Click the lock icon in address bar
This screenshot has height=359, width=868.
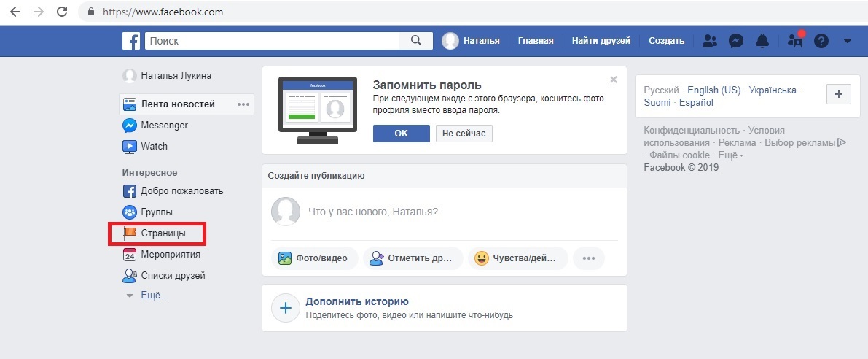91,12
